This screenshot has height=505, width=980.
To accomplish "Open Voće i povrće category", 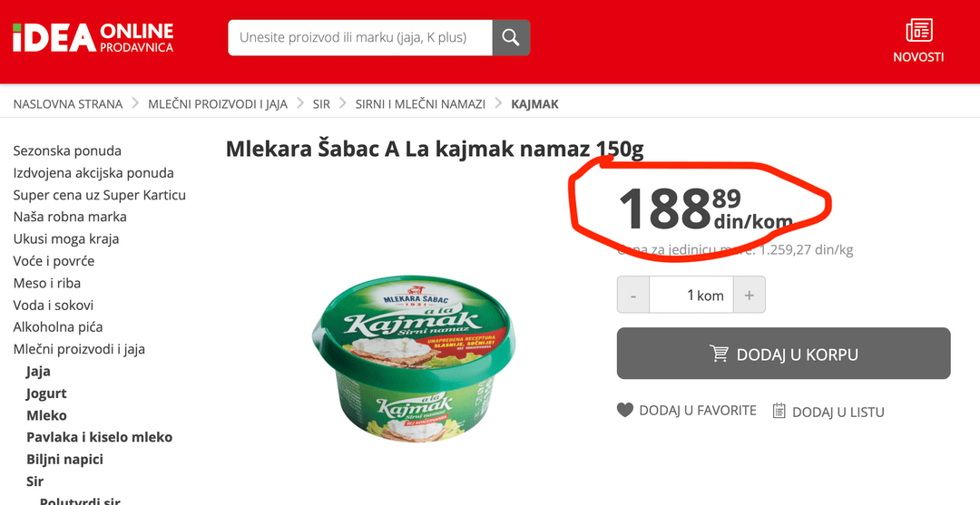I will click(54, 261).
